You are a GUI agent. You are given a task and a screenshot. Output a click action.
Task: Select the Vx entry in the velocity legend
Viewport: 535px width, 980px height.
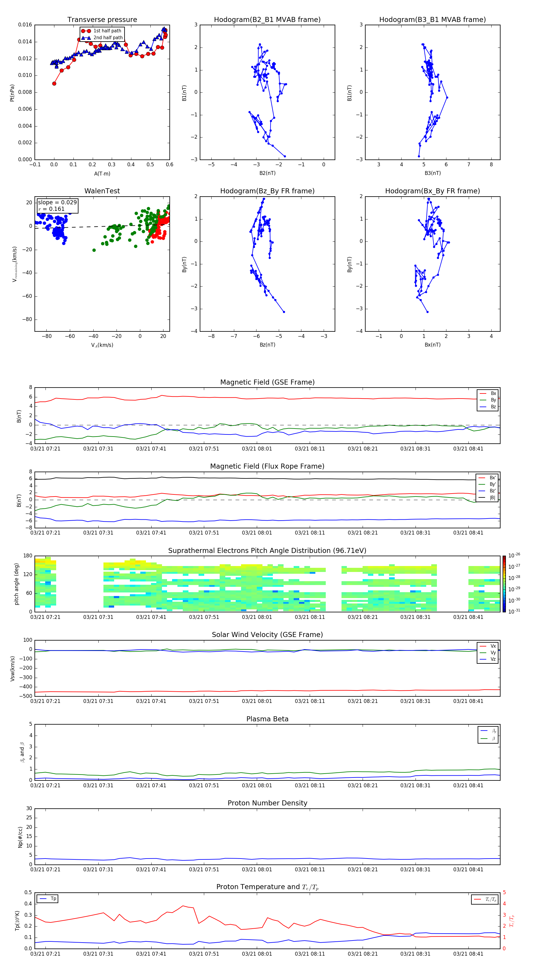click(488, 647)
